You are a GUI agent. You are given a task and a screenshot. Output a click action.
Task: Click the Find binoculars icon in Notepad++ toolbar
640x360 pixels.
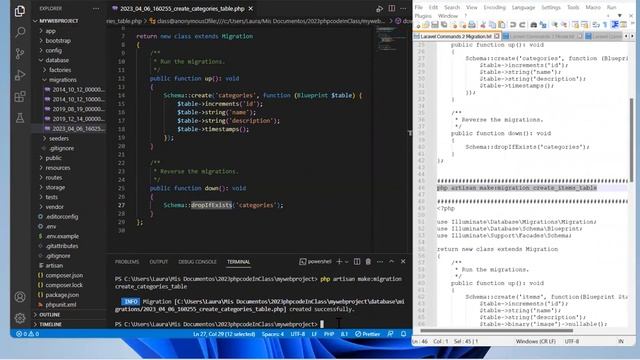533,25
